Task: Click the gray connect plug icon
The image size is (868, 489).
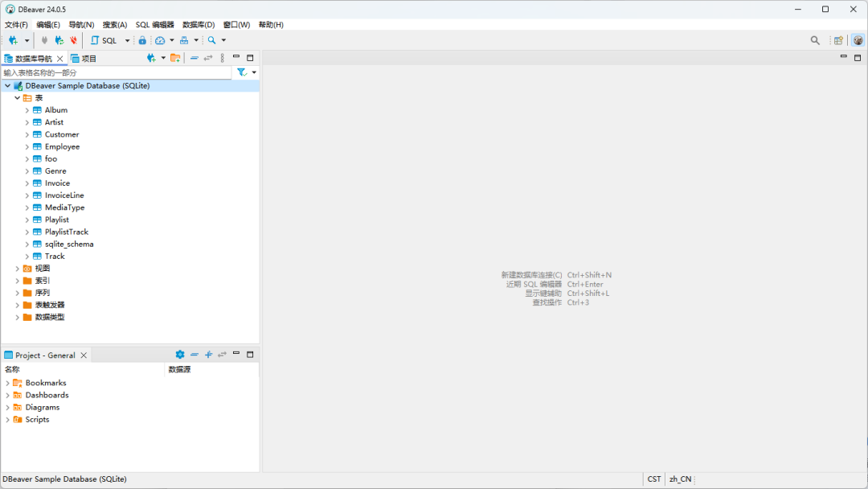Action: coord(45,40)
